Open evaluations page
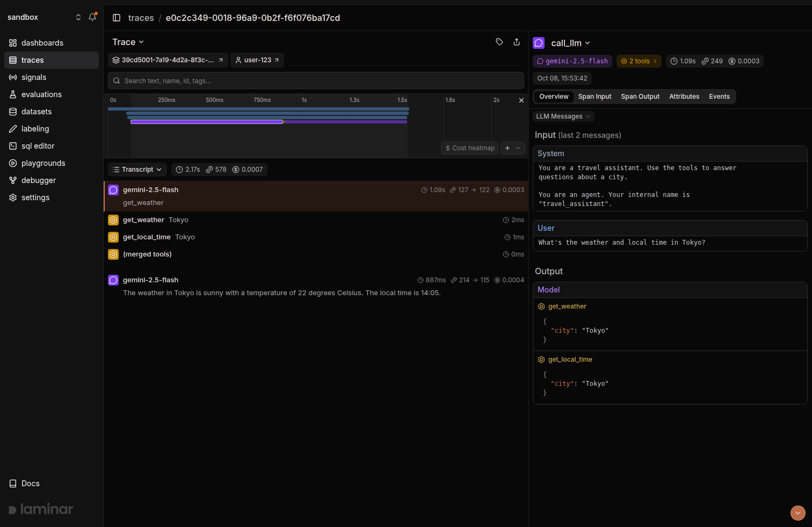Viewport: 812px width, 527px height. [52, 94]
